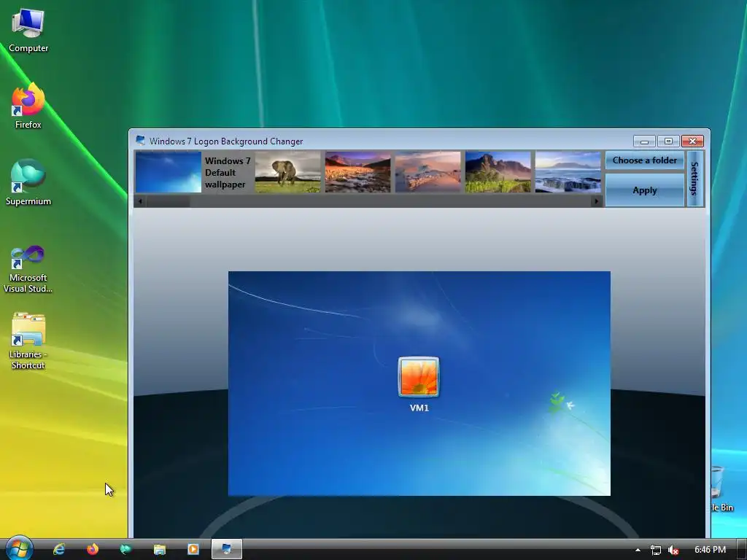Select the Recycle Bin behind the window
The width and height of the screenshot is (747, 560).
(x=721, y=488)
